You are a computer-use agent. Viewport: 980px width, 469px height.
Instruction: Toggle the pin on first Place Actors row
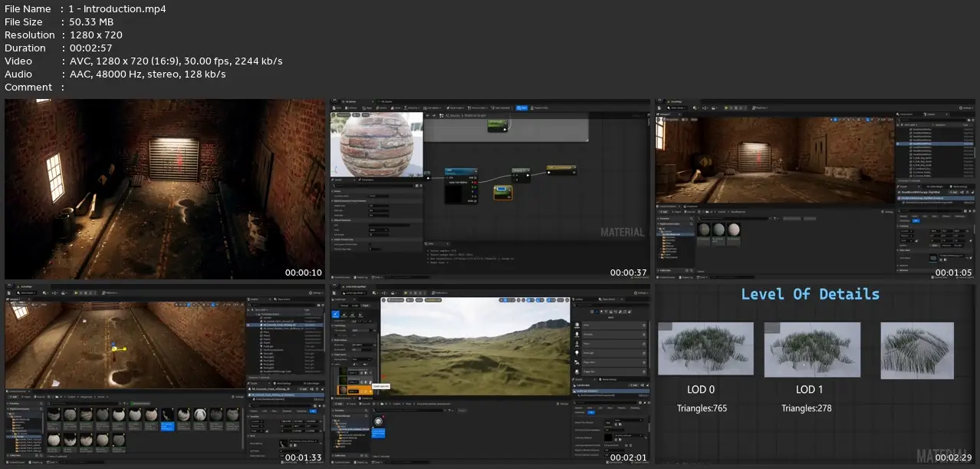tap(643, 325)
